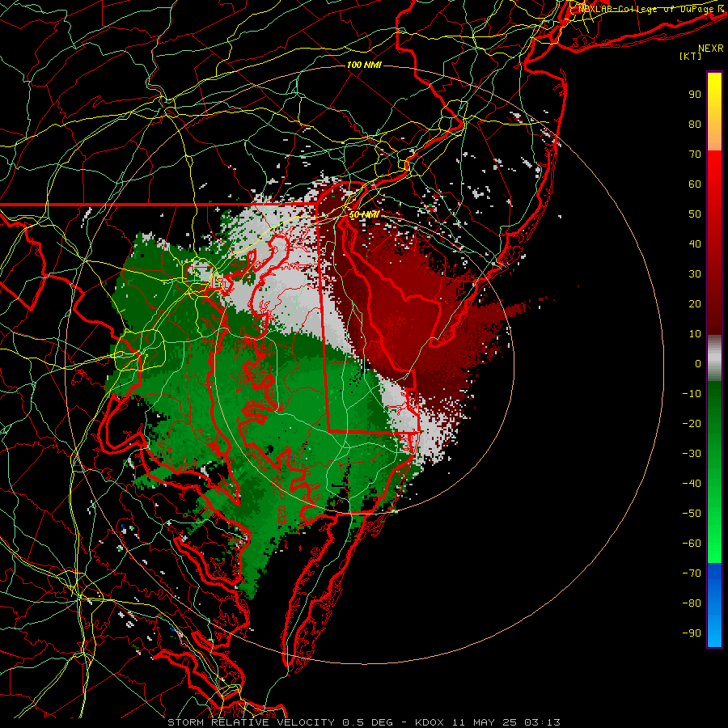
Task: Click the 60 value on the velocity scale
Action: pyautogui.click(x=695, y=184)
